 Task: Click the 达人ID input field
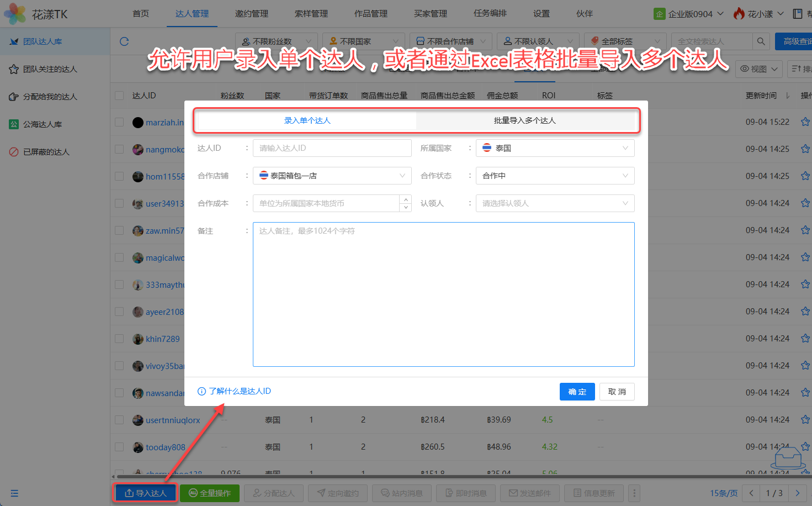[332, 148]
